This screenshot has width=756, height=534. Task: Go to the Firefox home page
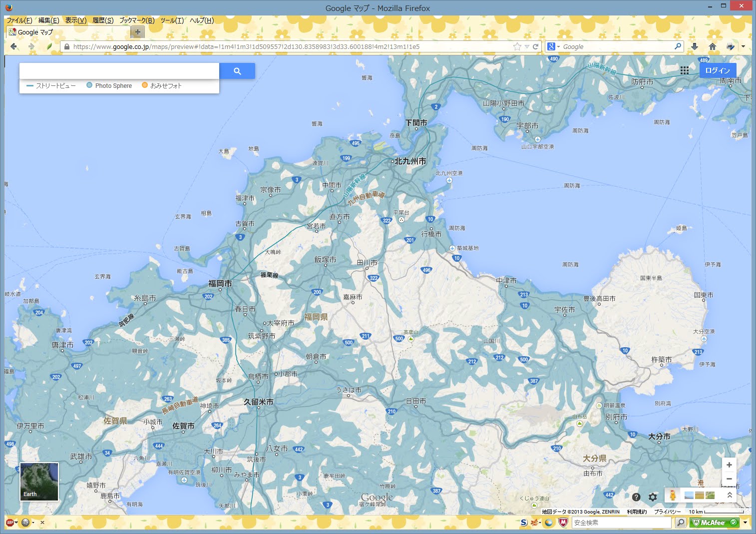point(713,46)
